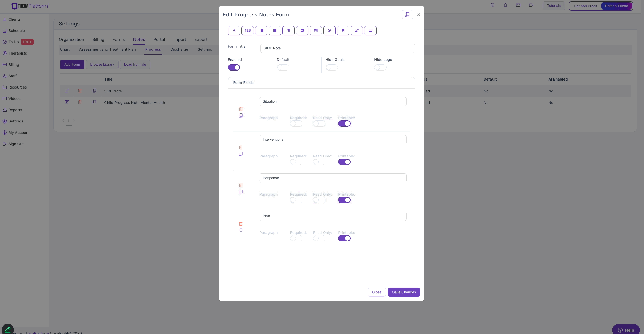Go to the next page arrow in pagination

pyautogui.click(x=74, y=120)
